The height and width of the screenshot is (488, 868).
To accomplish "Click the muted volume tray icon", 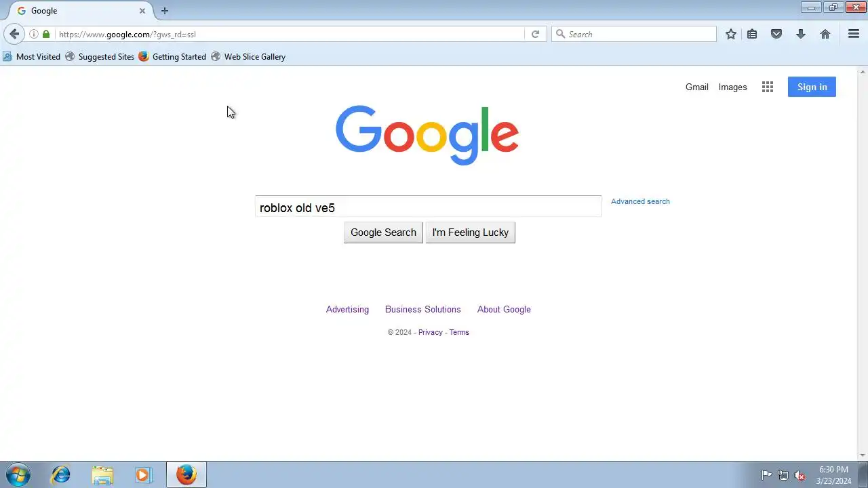I will (x=800, y=475).
